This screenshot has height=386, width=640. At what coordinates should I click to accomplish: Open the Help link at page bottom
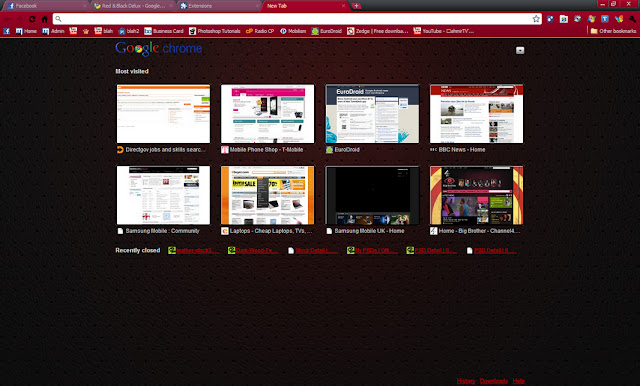pos(519,381)
